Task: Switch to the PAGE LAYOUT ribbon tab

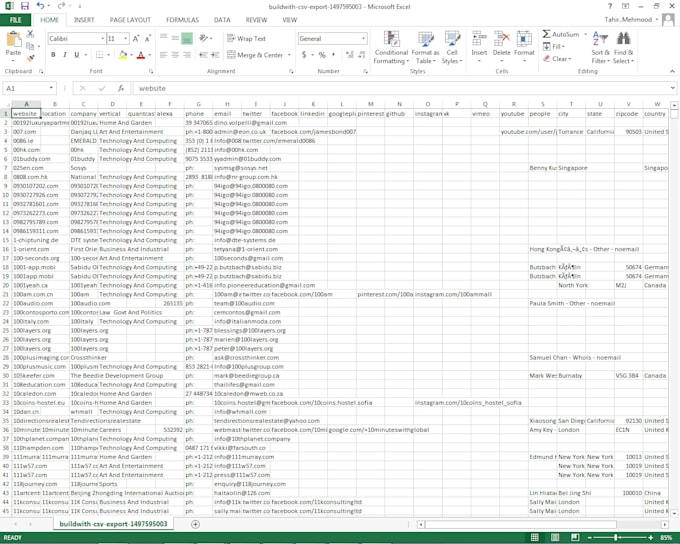Action: (x=130, y=20)
